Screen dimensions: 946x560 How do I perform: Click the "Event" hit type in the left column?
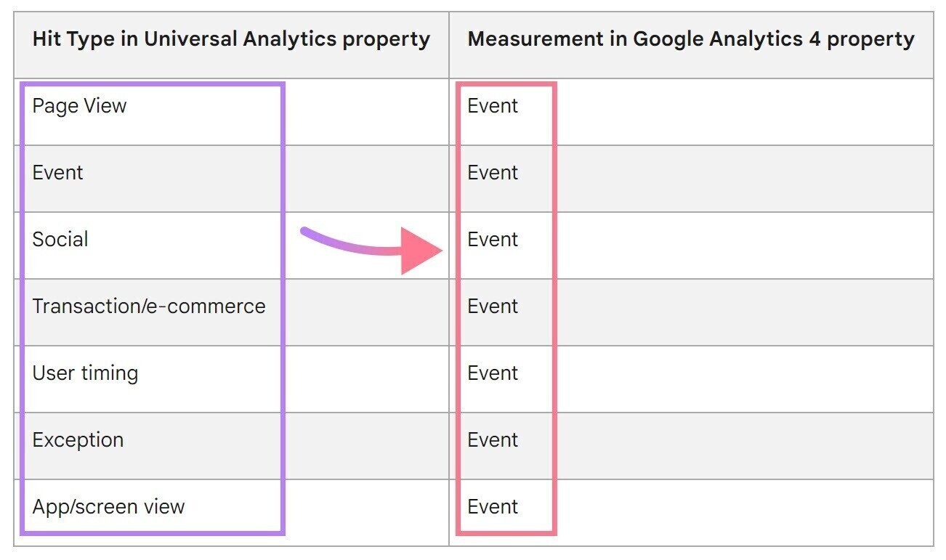pos(58,173)
